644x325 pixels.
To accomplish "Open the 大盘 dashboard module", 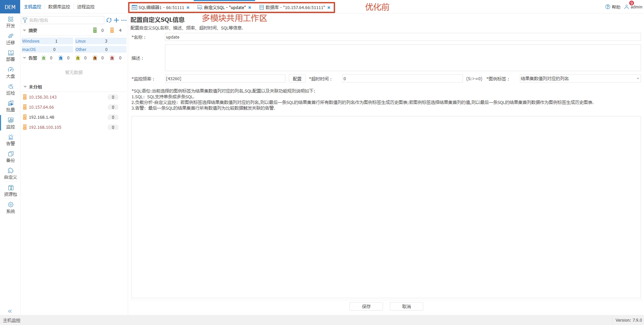I will tap(10, 72).
